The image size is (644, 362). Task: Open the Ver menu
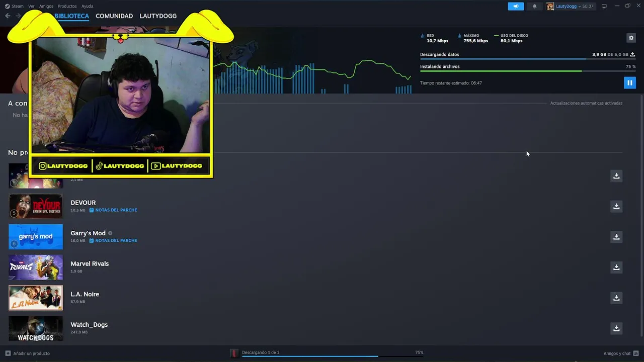[x=31, y=6]
